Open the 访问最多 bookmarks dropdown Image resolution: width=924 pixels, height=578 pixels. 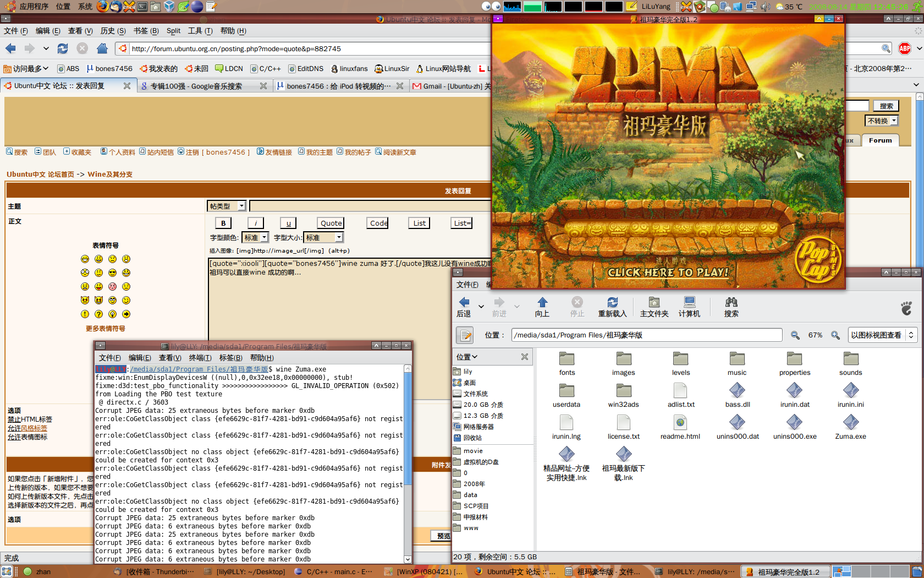26,69
